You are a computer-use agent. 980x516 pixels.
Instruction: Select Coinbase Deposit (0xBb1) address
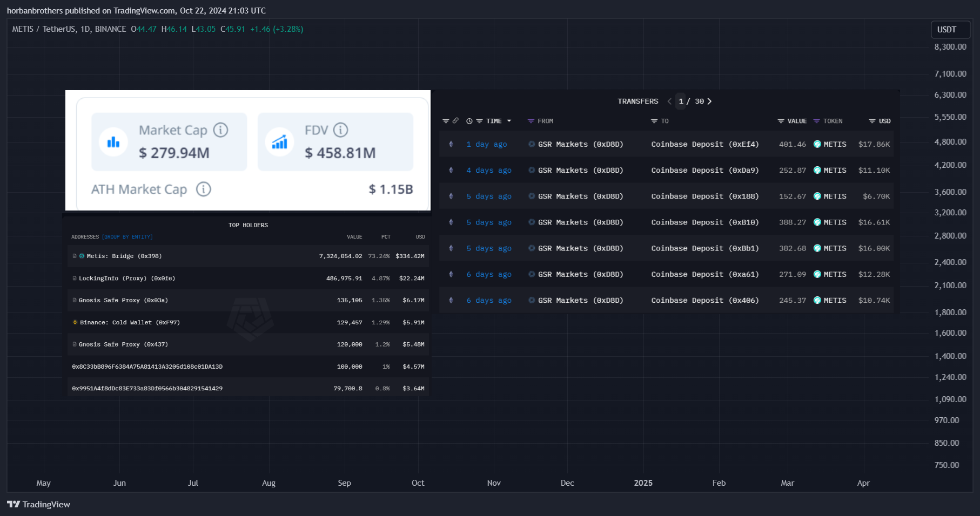click(x=705, y=248)
